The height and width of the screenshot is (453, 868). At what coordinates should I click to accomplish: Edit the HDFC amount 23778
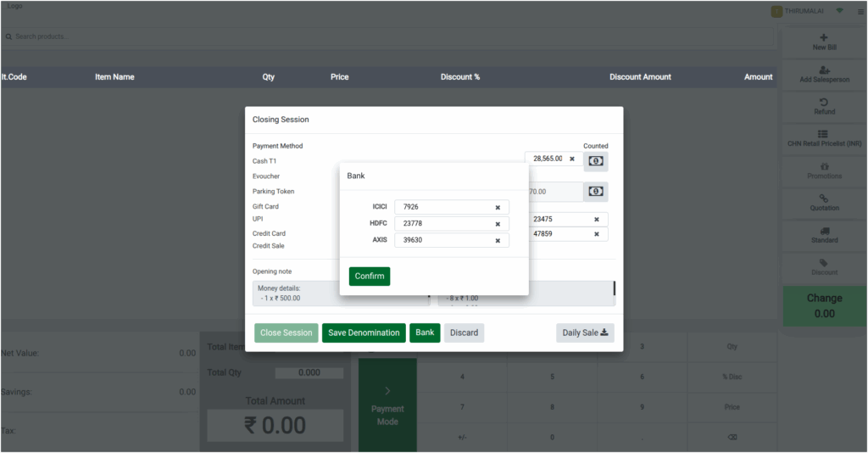[x=451, y=223]
